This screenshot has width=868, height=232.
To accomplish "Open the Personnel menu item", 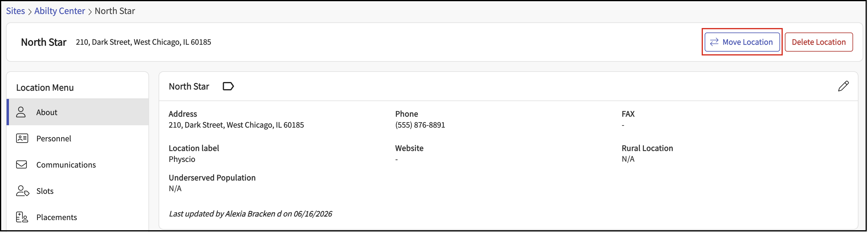I will tap(78, 138).
